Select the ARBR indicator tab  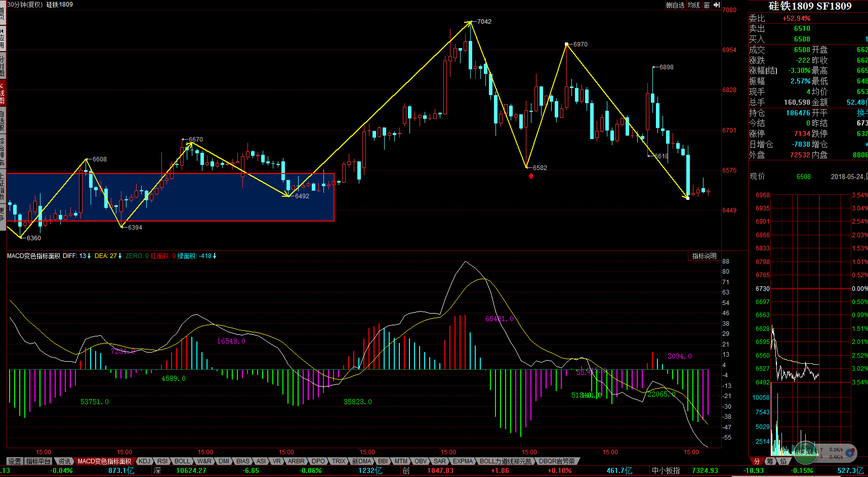pos(296,461)
